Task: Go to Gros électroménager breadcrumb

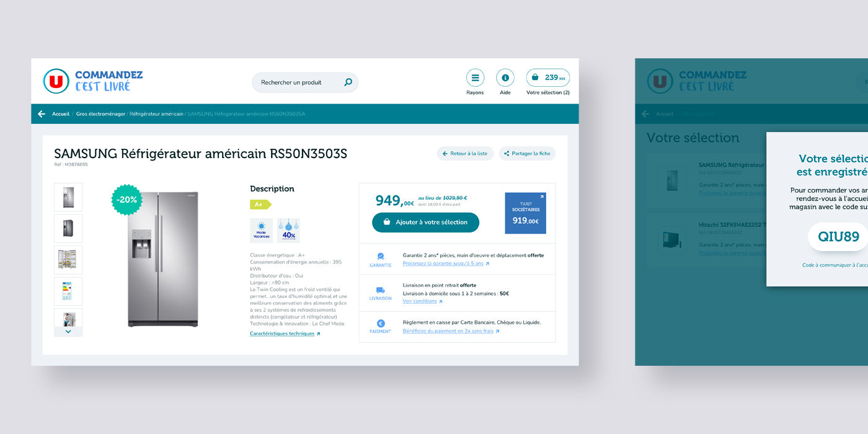Action: (x=100, y=114)
